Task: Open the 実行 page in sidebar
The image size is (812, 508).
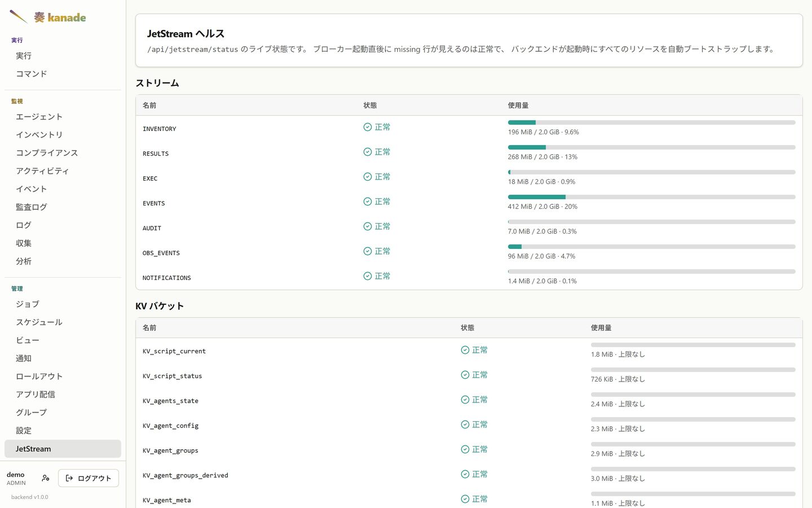Action: click(63, 56)
